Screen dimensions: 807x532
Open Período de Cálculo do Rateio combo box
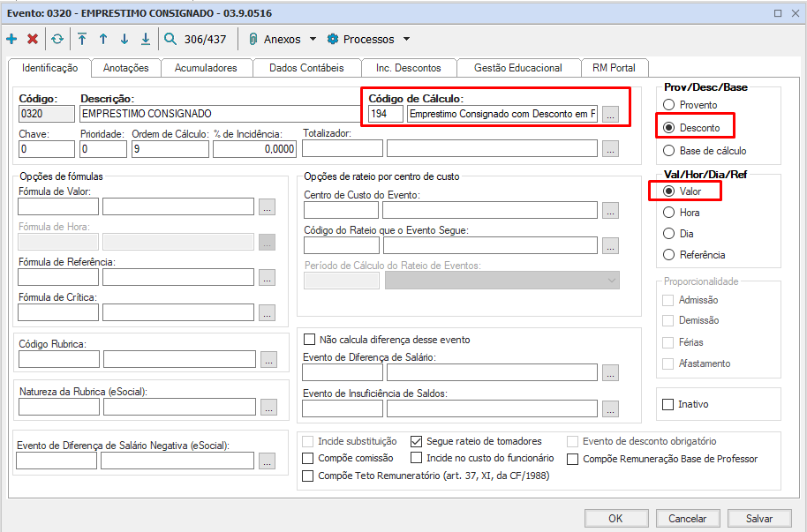point(502,281)
